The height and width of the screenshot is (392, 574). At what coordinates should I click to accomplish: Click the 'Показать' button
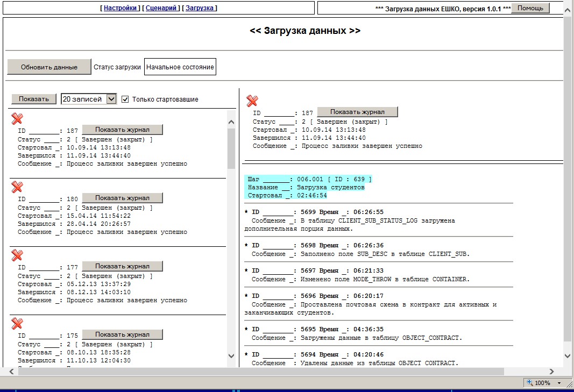pos(33,99)
